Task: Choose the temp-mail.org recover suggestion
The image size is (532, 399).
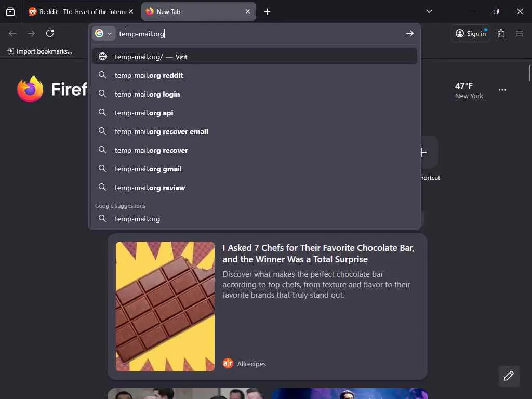Action: [255, 150]
